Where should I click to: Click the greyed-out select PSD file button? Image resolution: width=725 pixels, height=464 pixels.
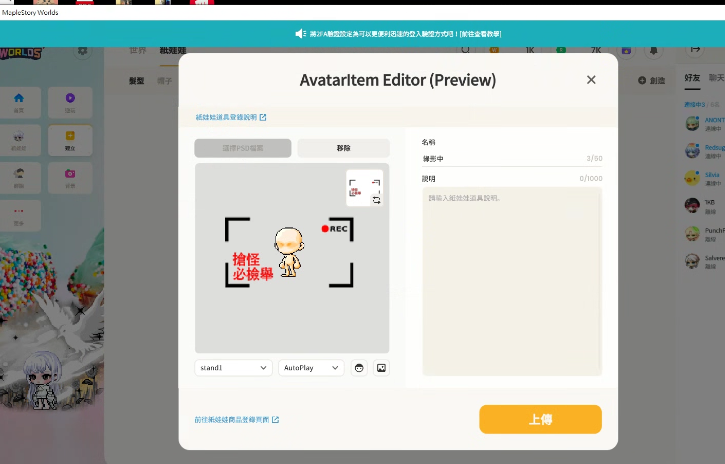point(243,148)
